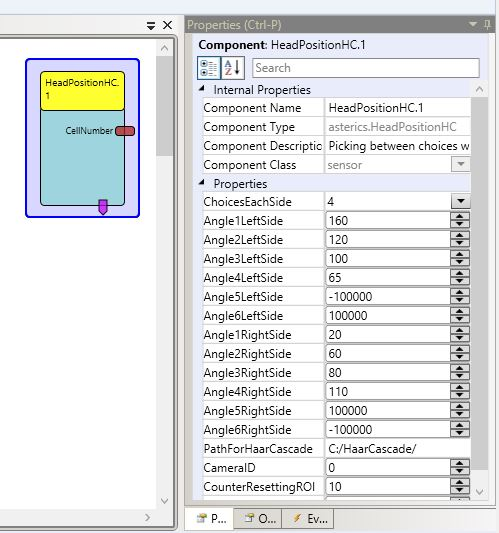Click the Angle2LeftSide value 120

tap(388, 240)
